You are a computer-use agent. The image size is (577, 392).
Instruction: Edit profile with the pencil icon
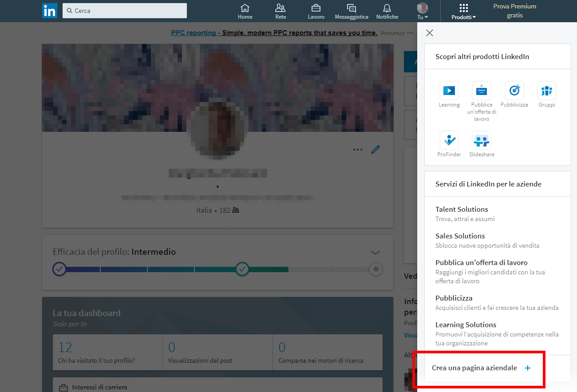(x=375, y=150)
